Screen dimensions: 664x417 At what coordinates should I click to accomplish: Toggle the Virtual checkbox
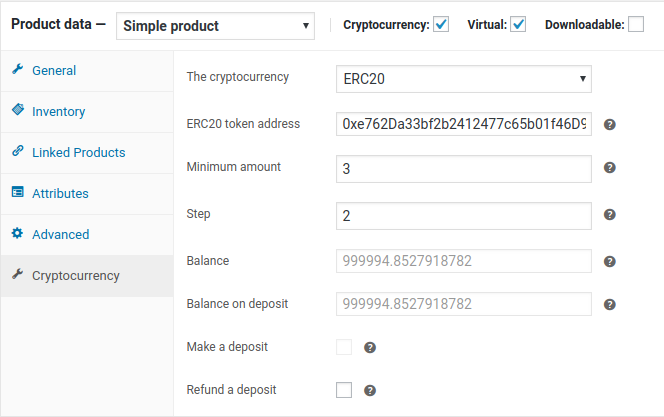pyautogui.click(x=518, y=24)
